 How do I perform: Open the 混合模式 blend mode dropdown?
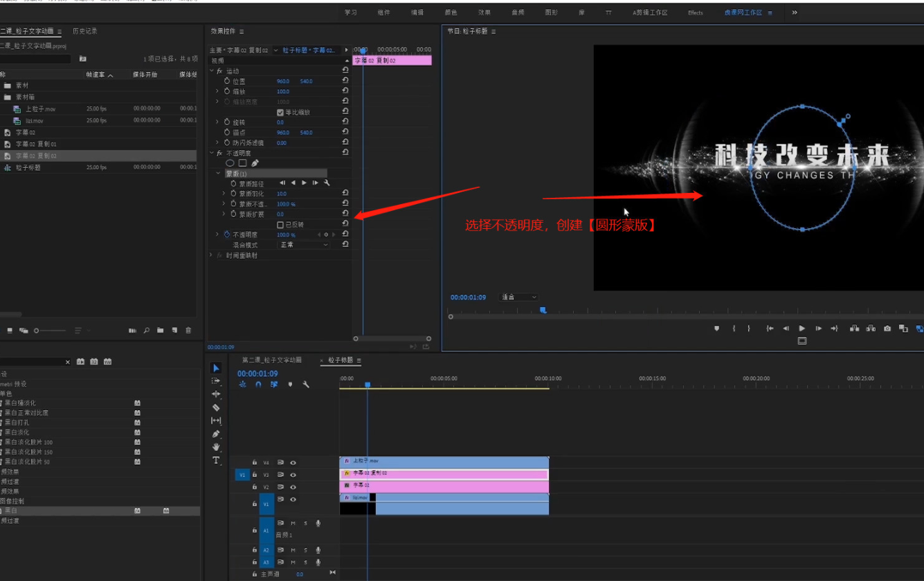click(303, 245)
